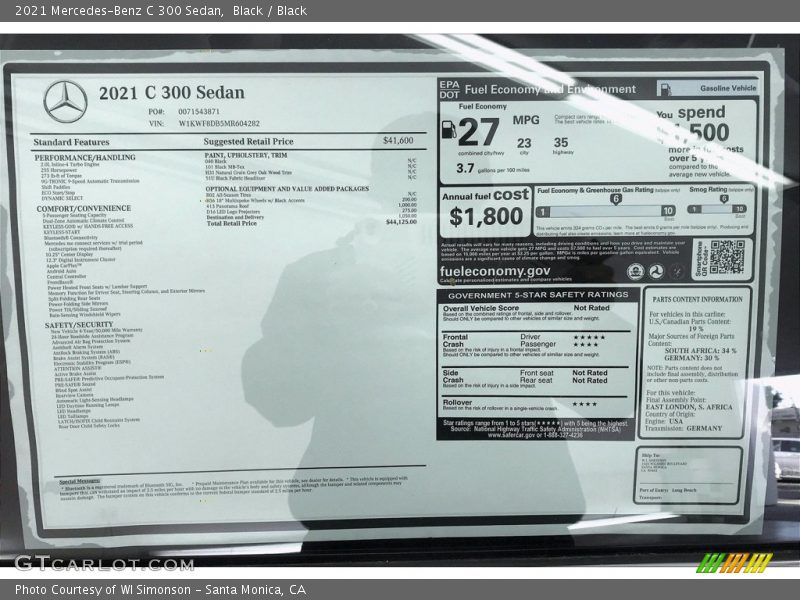This screenshot has height=600, width=800.
Task: Click the gas pump icon in Gasoline Vehicle header
Action: [x=664, y=88]
